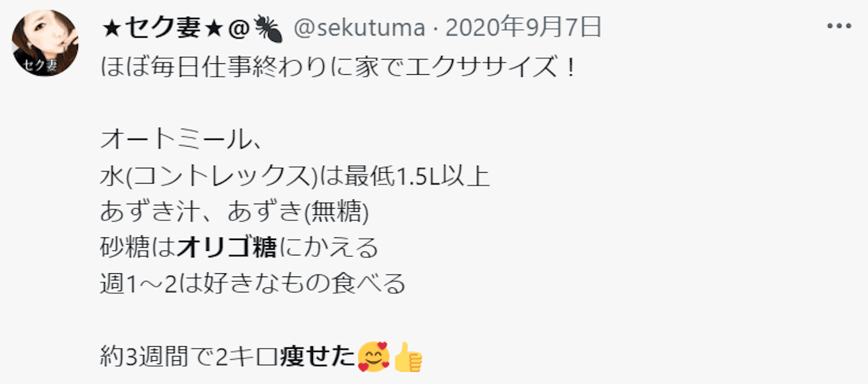Click the line about エクササイズ after work
The height and width of the screenshot is (384, 868).
click(339, 66)
